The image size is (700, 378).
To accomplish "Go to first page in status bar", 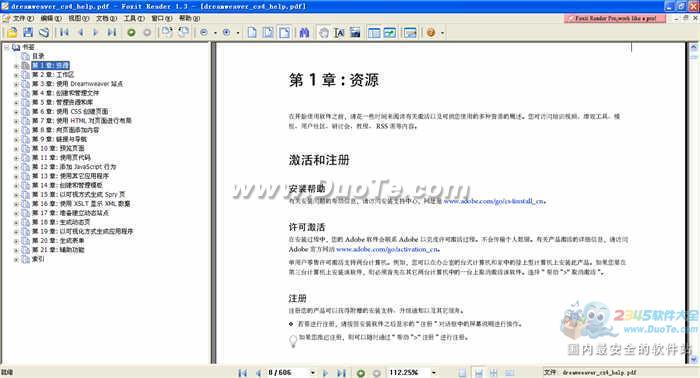I will (242, 373).
